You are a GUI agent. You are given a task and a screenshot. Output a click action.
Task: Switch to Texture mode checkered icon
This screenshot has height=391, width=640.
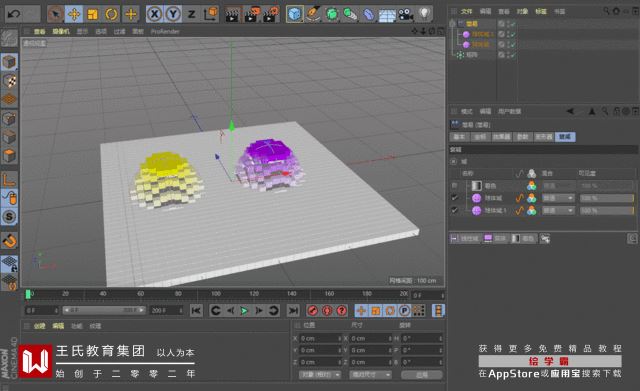tap(9, 81)
